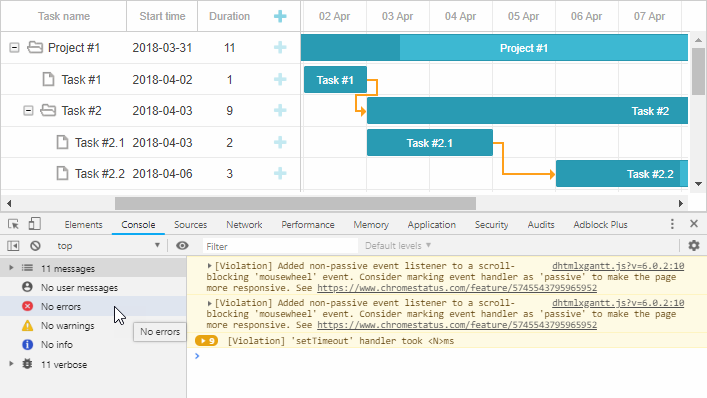Viewport: 707px width, 398px height.
Task: Select the yellow No warnings filter
Action: click(x=93, y=325)
